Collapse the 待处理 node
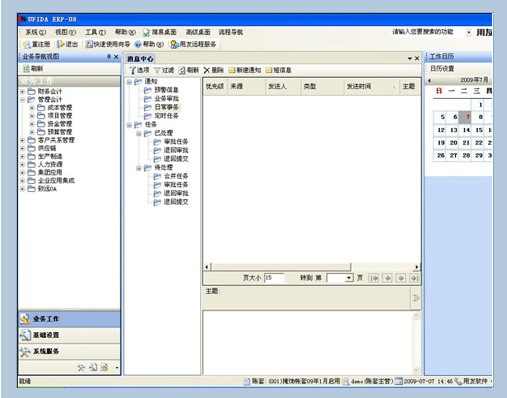The image size is (507, 398). pos(139,168)
